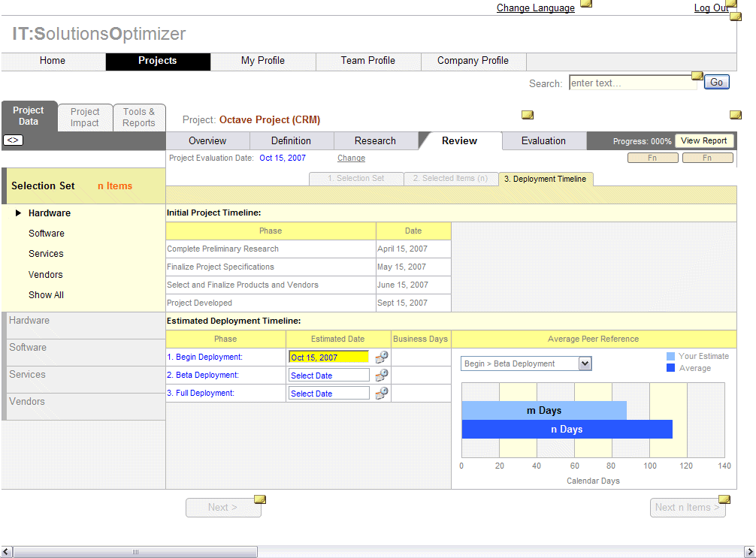Viewport: 756px width, 558px height.
Task: Select the Project Data tab
Action: (29, 116)
